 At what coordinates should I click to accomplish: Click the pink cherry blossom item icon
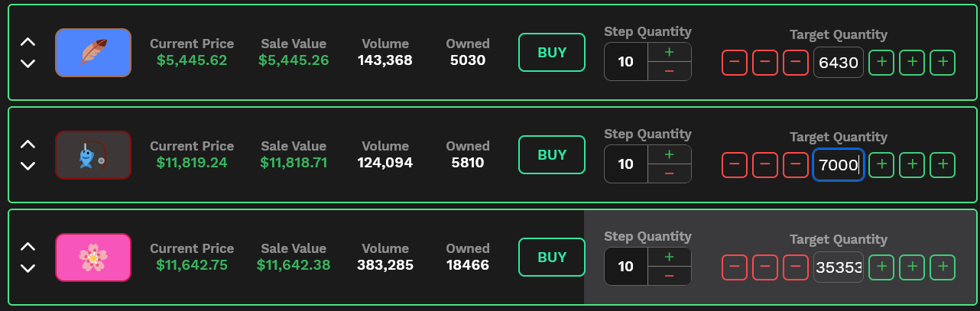[x=93, y=258]
